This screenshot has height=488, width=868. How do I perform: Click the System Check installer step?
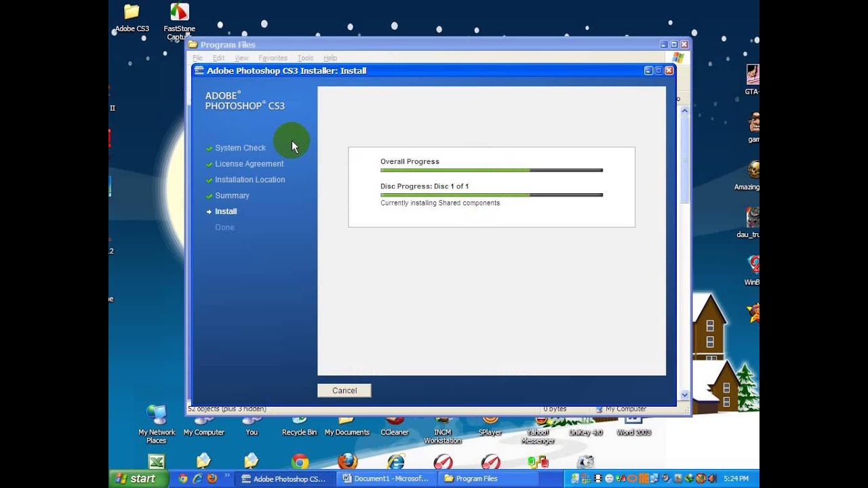240,148
